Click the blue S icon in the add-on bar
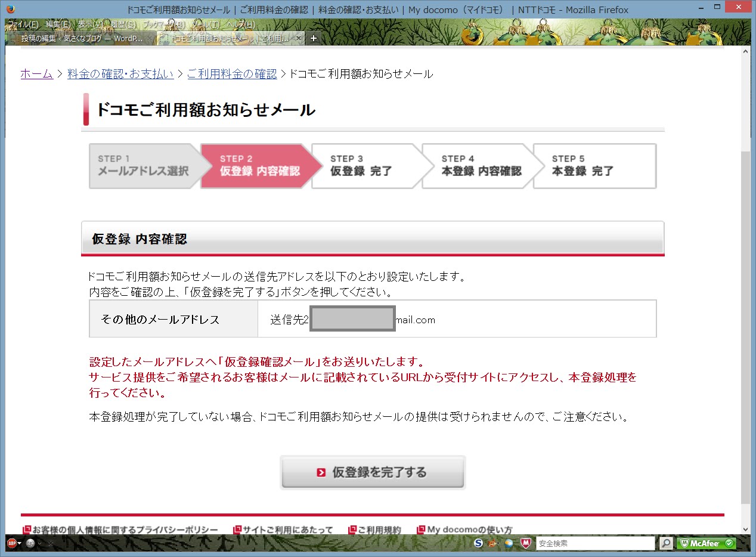This screenshot has height=557, width=756. 479,543
